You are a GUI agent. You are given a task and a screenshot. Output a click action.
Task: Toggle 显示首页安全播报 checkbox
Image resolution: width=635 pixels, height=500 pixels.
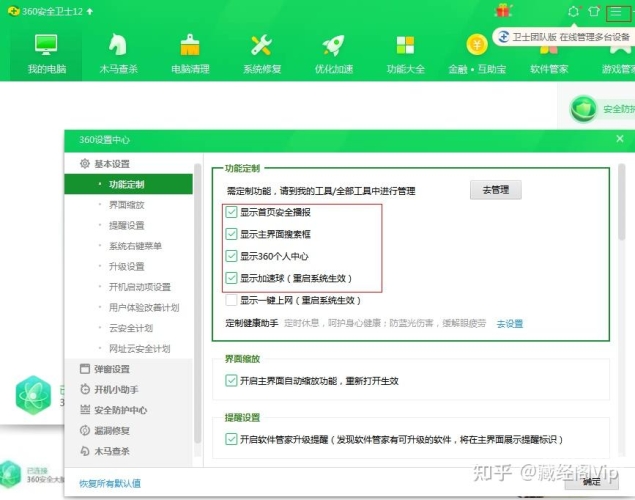(x=231, y=212)
